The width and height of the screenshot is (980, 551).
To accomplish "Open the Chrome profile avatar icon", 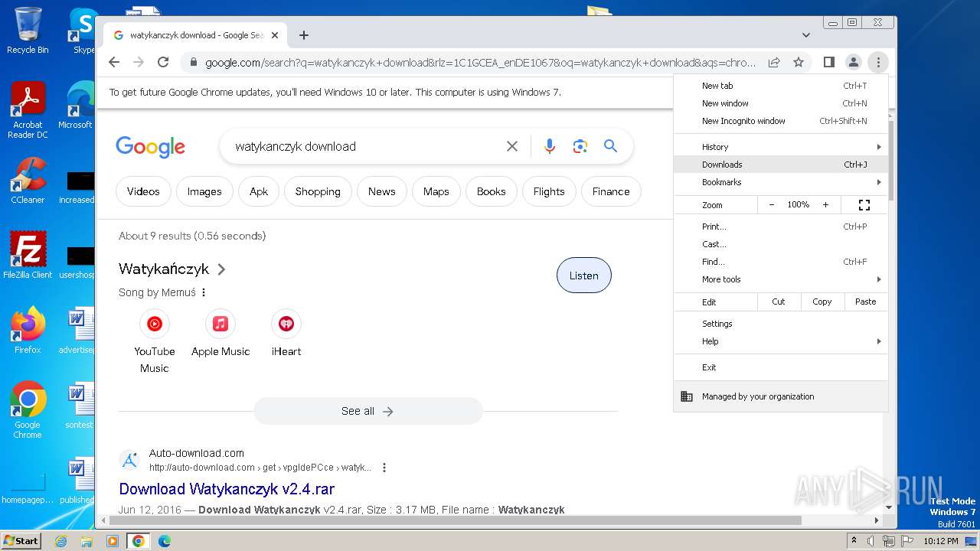I will 854,62.
